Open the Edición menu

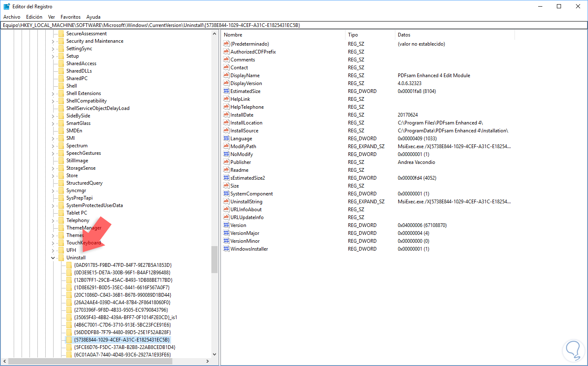pos(34,17)
